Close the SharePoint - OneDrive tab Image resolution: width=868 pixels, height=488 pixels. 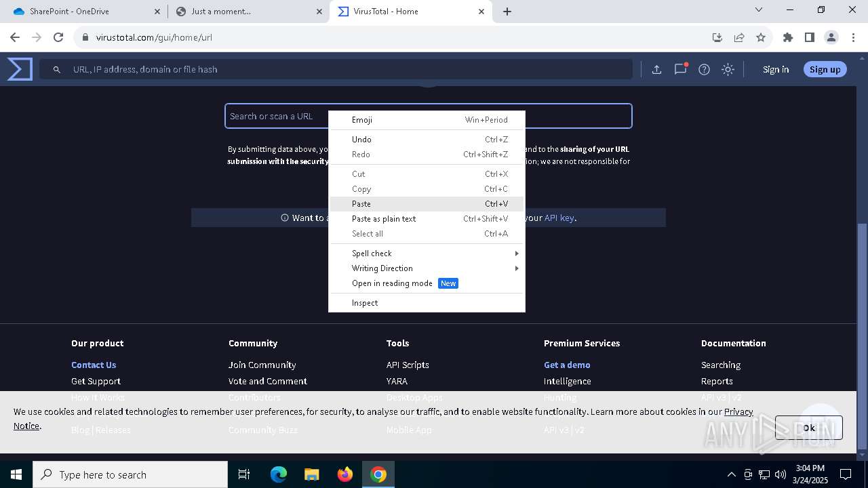(157, 11)
